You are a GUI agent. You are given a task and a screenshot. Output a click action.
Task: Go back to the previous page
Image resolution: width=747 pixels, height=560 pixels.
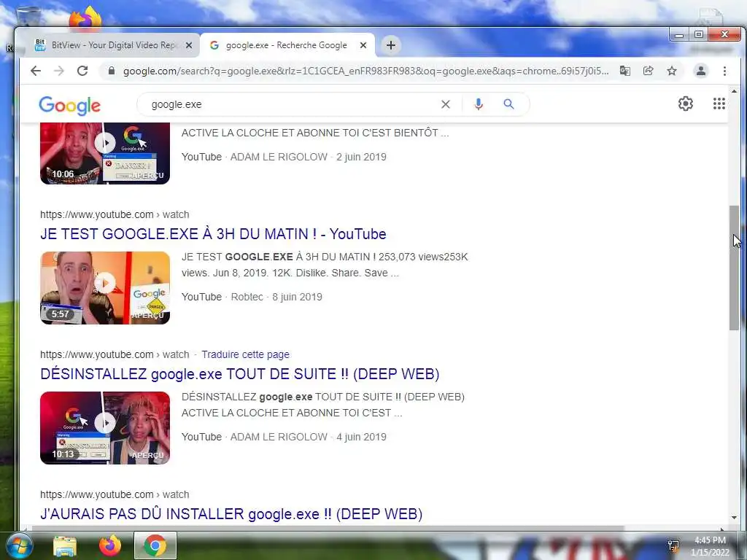tap(36, 71)
